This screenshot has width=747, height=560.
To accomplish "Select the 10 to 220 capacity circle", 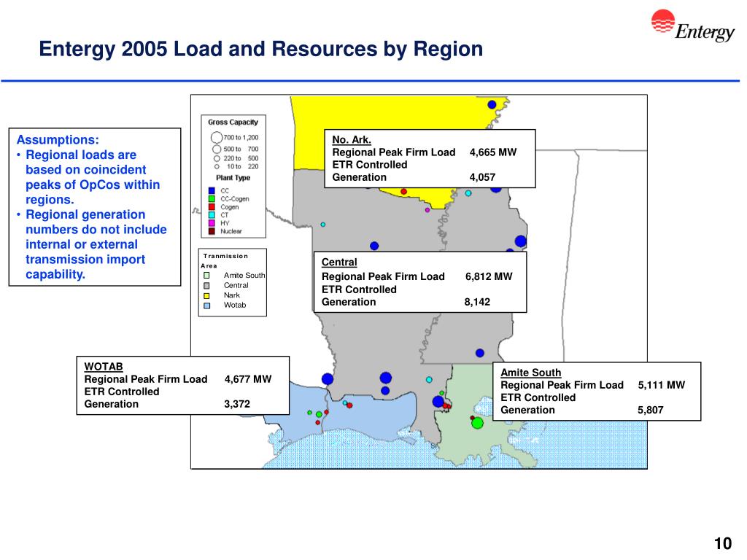I will (217, 167).
